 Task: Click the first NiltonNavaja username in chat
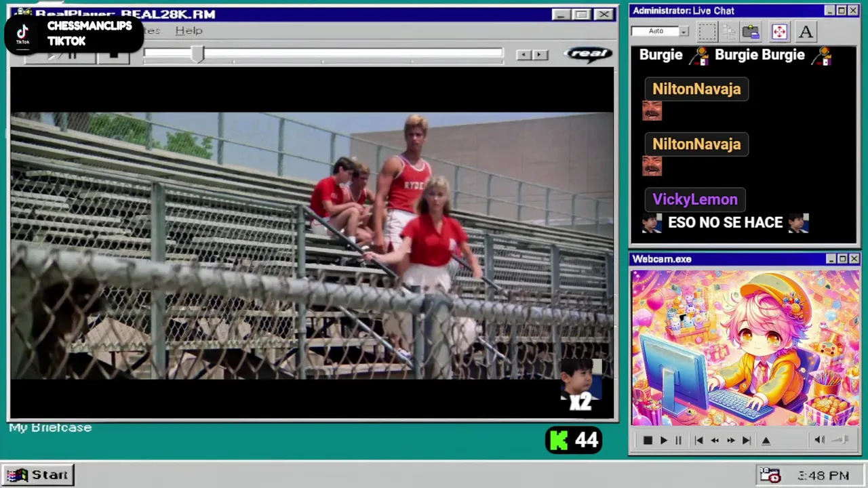696,89
